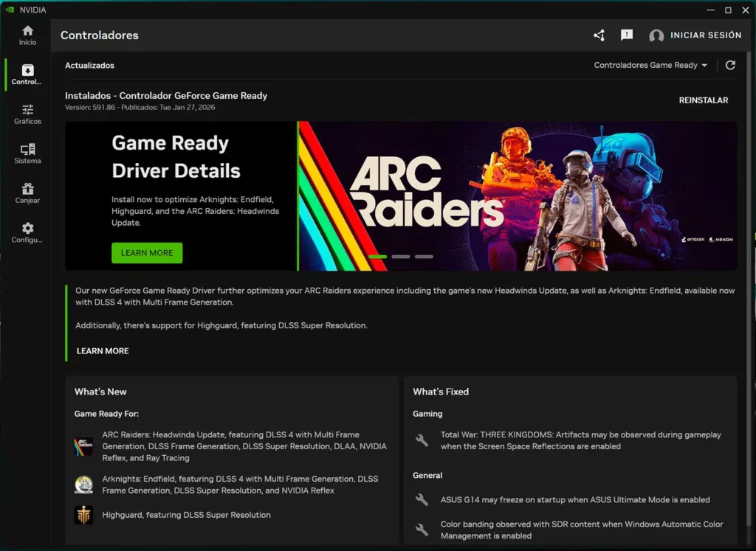756x551 pixels.
Task: Click the Highguard game icon
Action: [x=83, y=515]
